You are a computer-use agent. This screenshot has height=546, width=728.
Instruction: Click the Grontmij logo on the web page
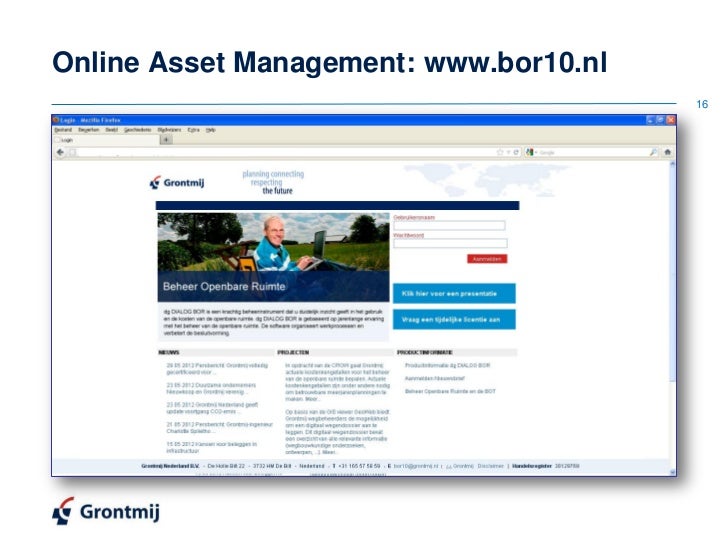tap(177, 182)
